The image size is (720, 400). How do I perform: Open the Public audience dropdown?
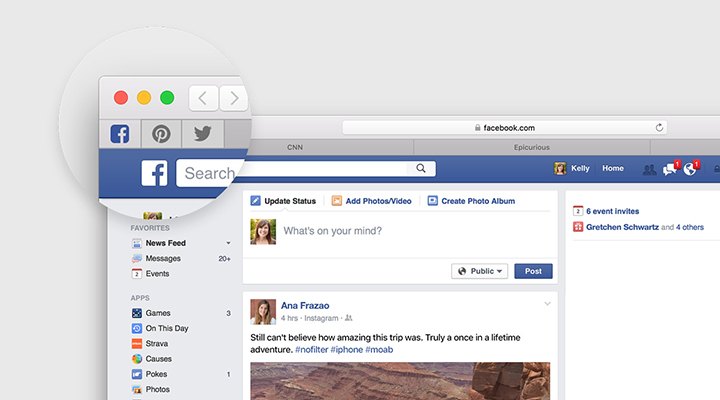[x=480, y=271]
